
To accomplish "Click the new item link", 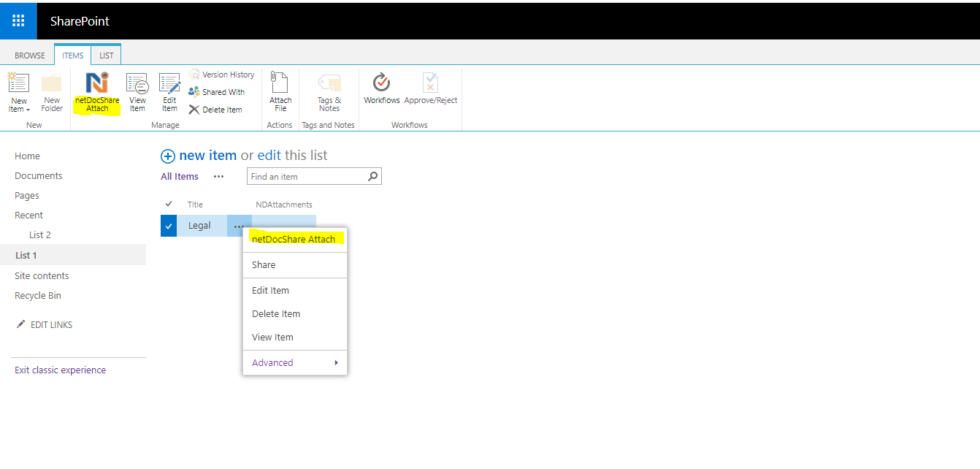I will point(208,156).
